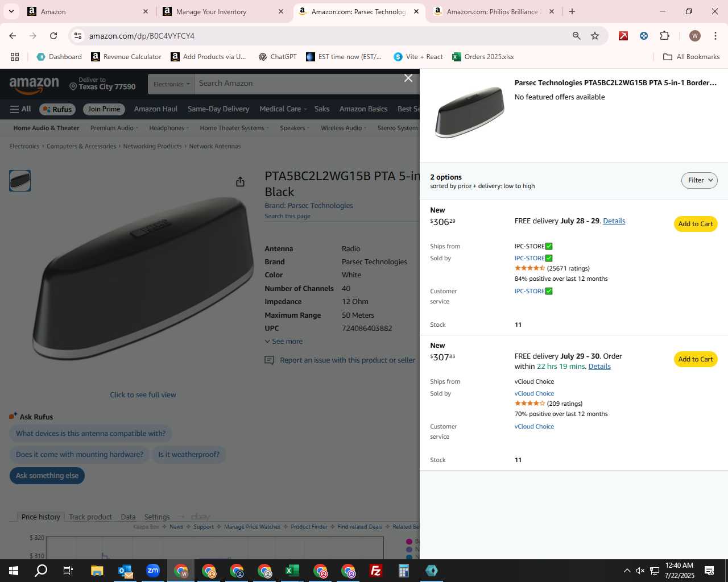Expand the Headphones submenu
Viewport: 728px width, 582px height.
click(169, 128)
